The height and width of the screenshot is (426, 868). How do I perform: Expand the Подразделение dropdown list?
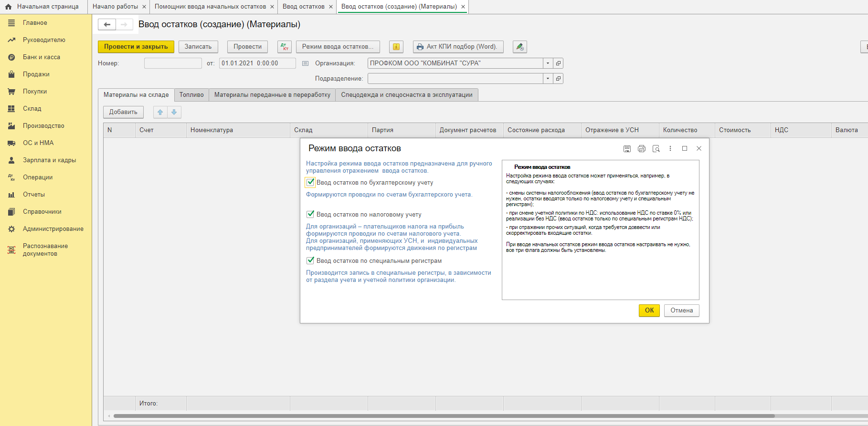click(x=548, y=79)
